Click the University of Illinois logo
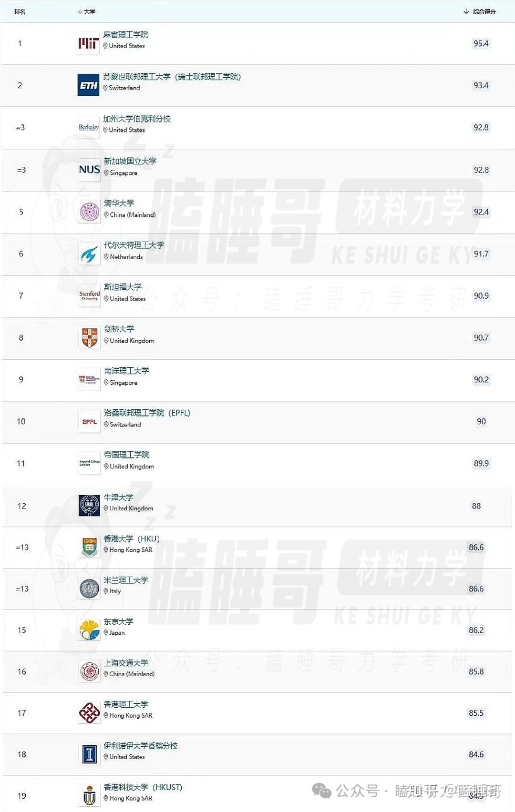 89,754
